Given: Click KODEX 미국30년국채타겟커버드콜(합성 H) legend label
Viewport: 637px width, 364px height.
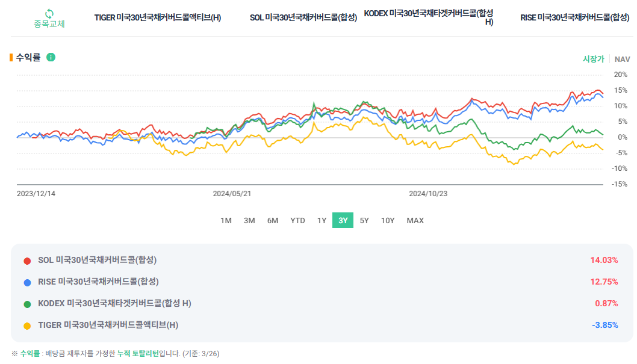Looking at the screenshot, I should click(114, 303).
